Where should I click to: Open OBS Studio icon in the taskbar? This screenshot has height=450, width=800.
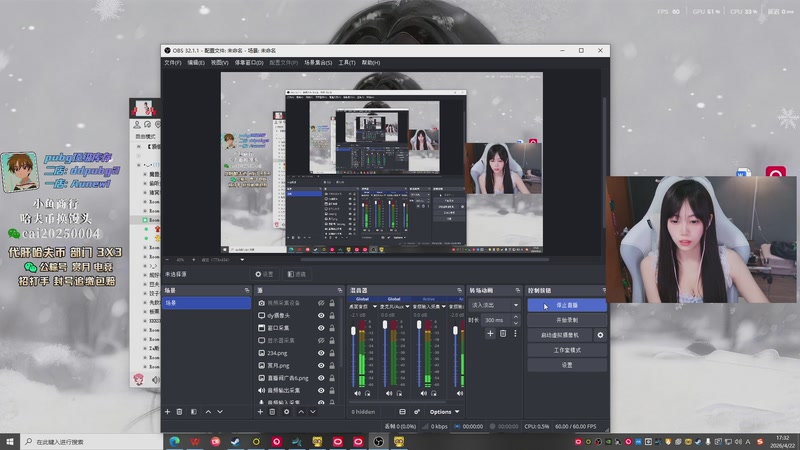pyautogui.click(x=379, y=441)
